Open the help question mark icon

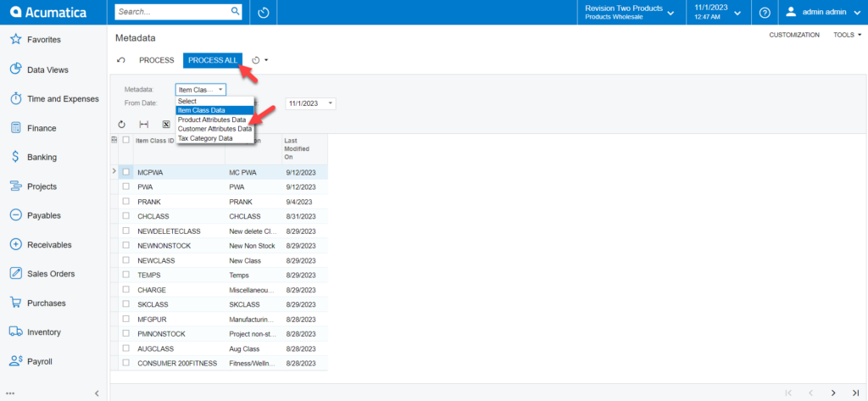click(765, 12)
